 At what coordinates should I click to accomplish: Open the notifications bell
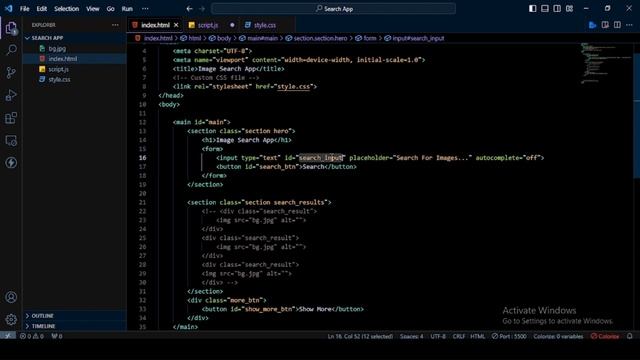(630, 336)
